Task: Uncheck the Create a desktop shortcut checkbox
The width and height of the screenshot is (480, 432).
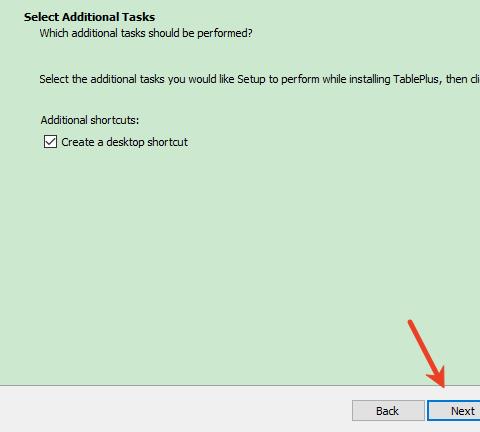Action: (x=50, y=142)
